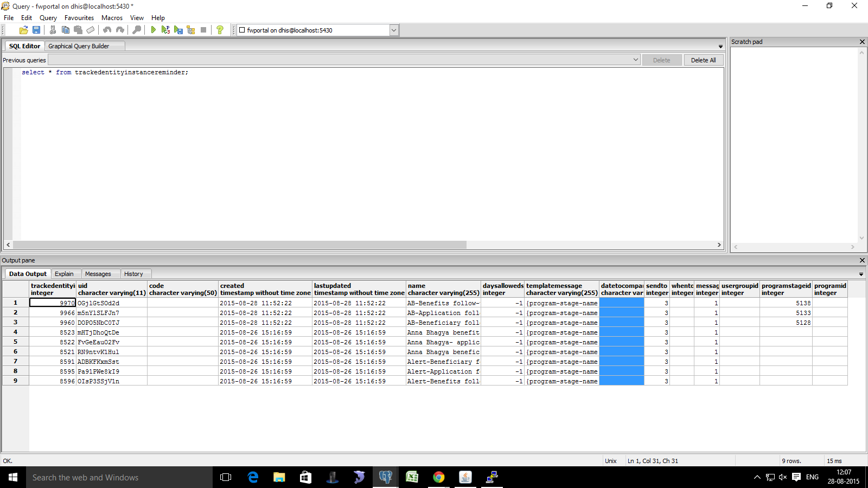Toggle the checkbox beside the fwportal connection
The width and height of the screenshot is (868, 488).
[x=242, y=30]
